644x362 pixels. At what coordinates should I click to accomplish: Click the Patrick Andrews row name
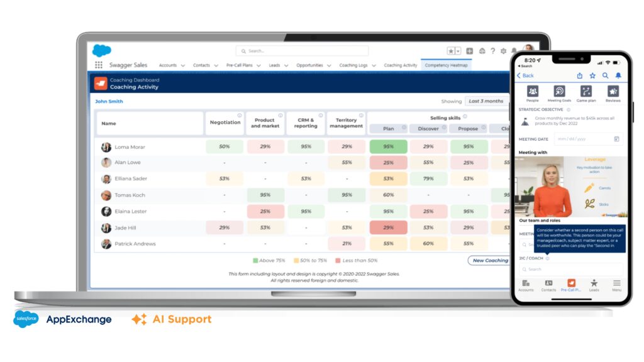(x=135, y=244)
